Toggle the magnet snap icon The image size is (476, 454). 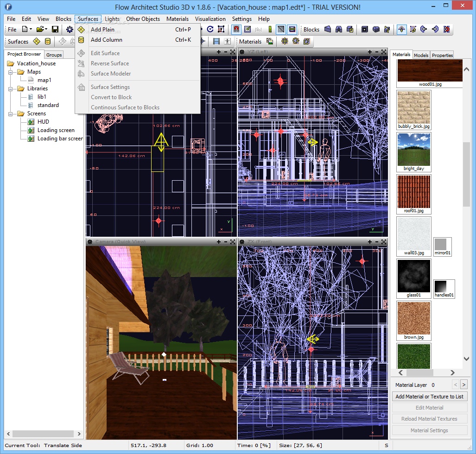[x=236, y=29]
